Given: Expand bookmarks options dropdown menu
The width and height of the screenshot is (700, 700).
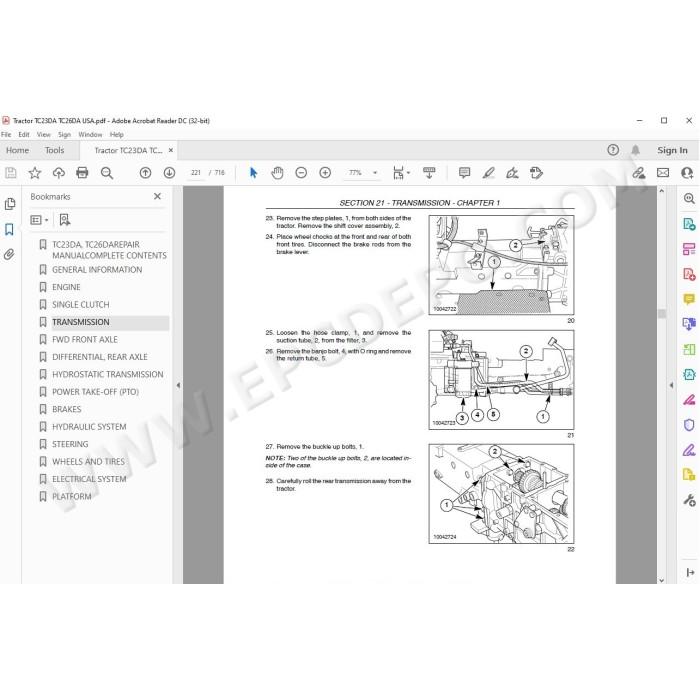Looking at the screenshot, I should pos(39,220).
